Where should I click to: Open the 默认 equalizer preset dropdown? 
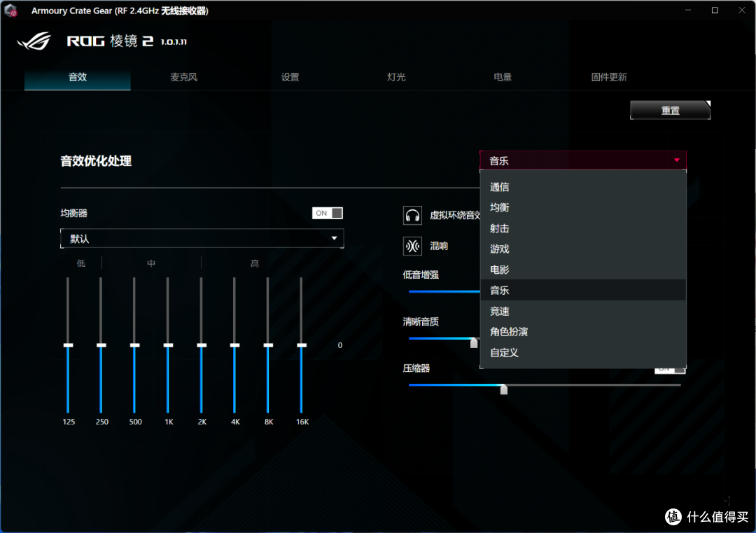point(202,238)
